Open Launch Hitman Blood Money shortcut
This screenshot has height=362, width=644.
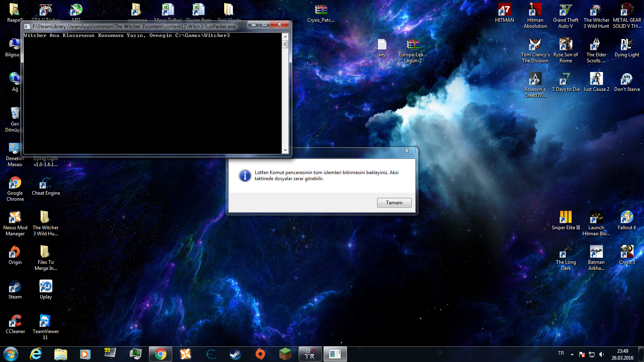(x=596, y=223)
